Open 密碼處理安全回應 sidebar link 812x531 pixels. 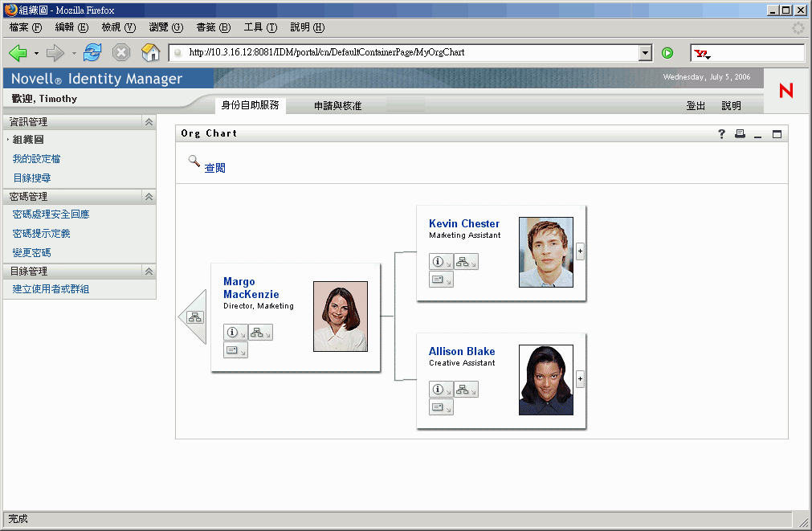click(51, 214)
